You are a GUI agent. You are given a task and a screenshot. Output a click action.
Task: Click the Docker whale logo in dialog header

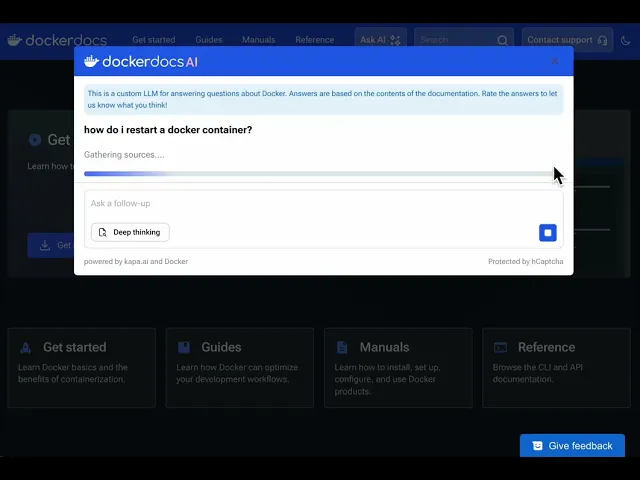[91, 61]
